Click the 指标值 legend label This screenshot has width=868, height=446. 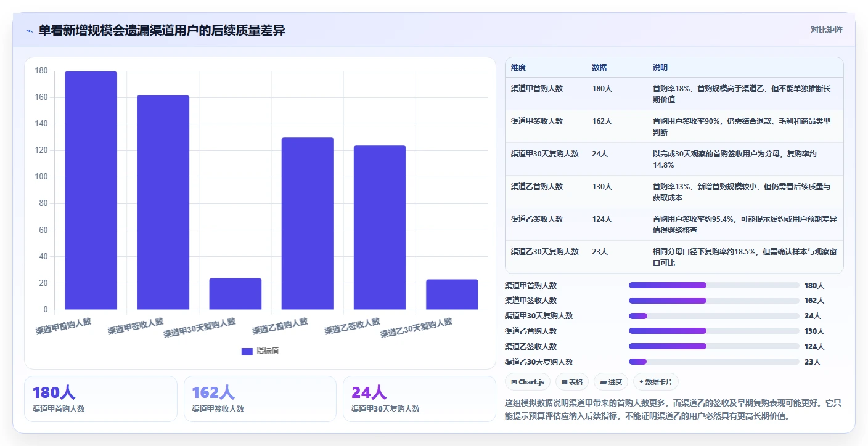[268, 351]
